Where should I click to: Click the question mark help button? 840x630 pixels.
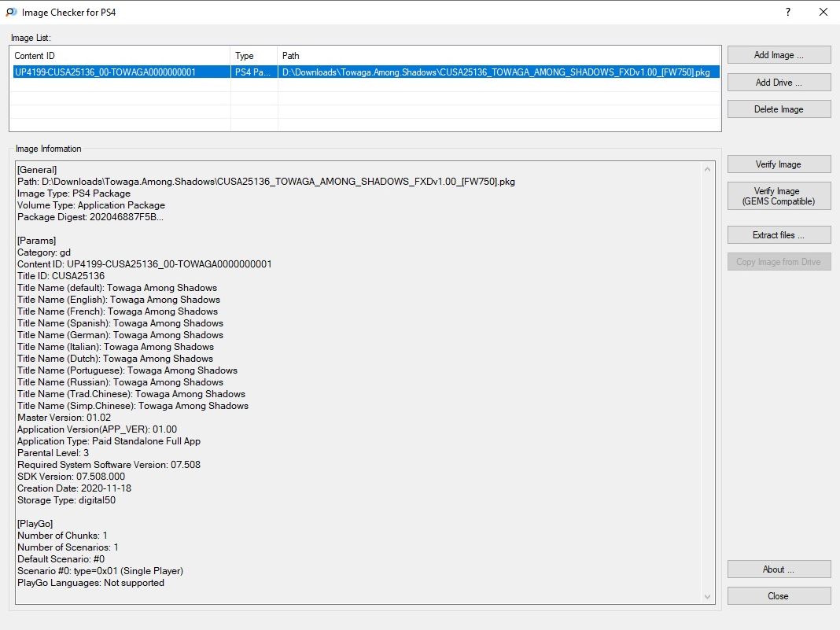click(x=787, y=13)
